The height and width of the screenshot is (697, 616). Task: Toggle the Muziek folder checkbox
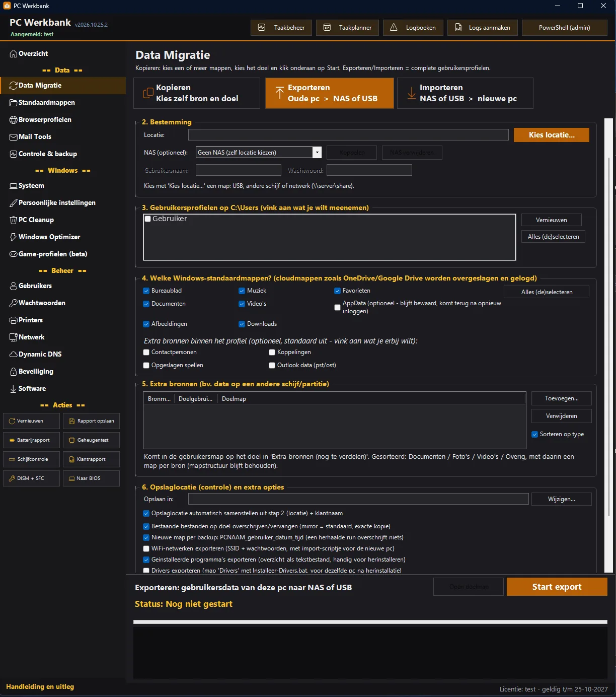click(242, 291)
